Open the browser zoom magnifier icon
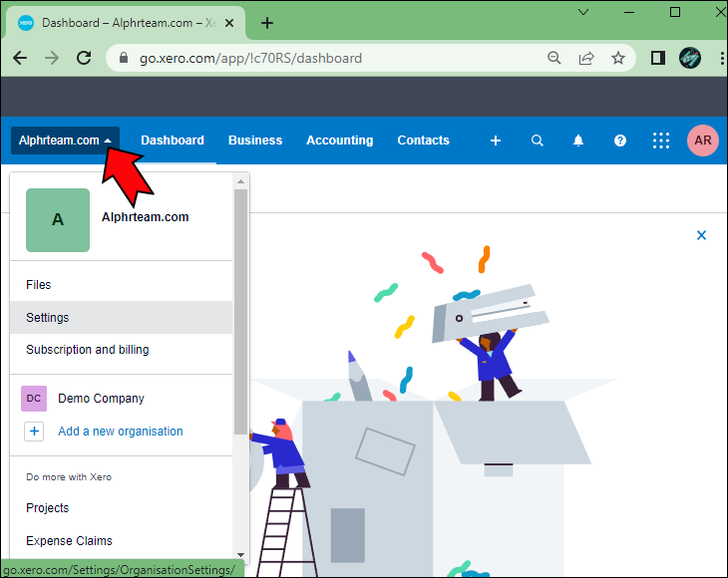The width and height of the screenshot is (728, 578). point(553,58)
